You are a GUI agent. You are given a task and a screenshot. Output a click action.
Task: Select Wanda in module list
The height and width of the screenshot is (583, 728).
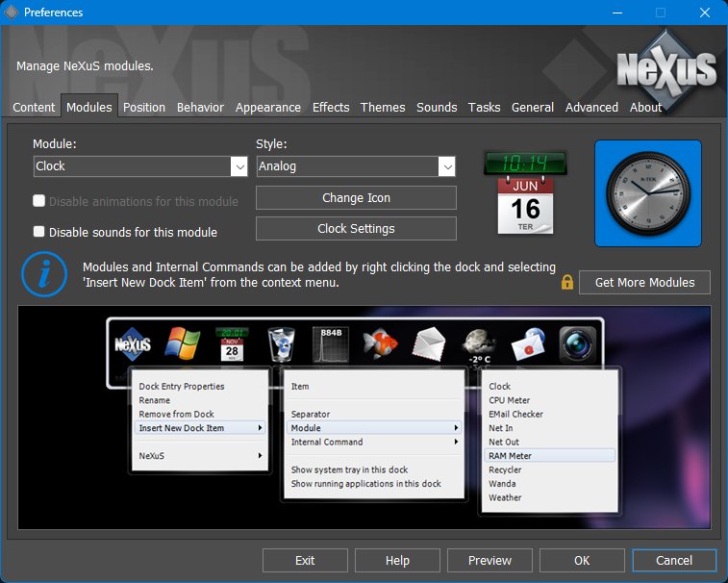550,484
